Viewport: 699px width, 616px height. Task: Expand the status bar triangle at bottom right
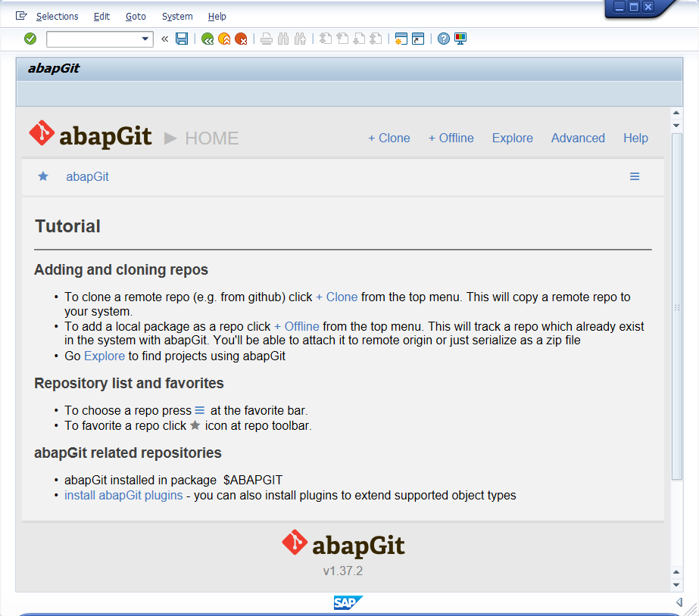pyautogui.click(x=679, y=602)
